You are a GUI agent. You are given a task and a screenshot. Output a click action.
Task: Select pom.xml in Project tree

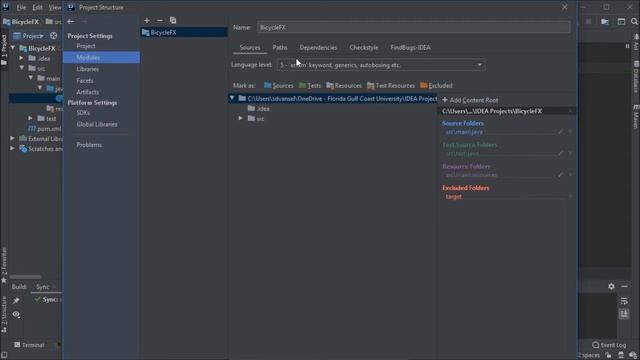click(x=44, y=129)
